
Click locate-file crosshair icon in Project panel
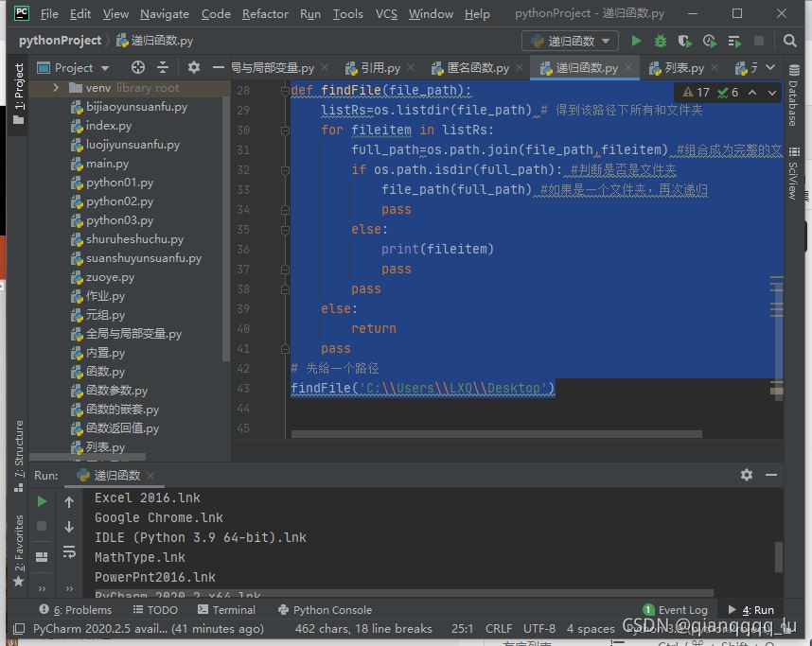click(138, 67)
